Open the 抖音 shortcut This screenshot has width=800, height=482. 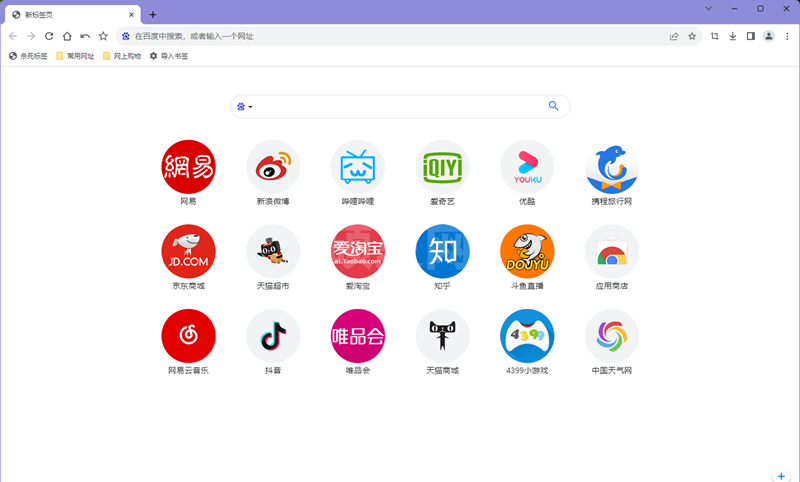(x=273, y=336)
